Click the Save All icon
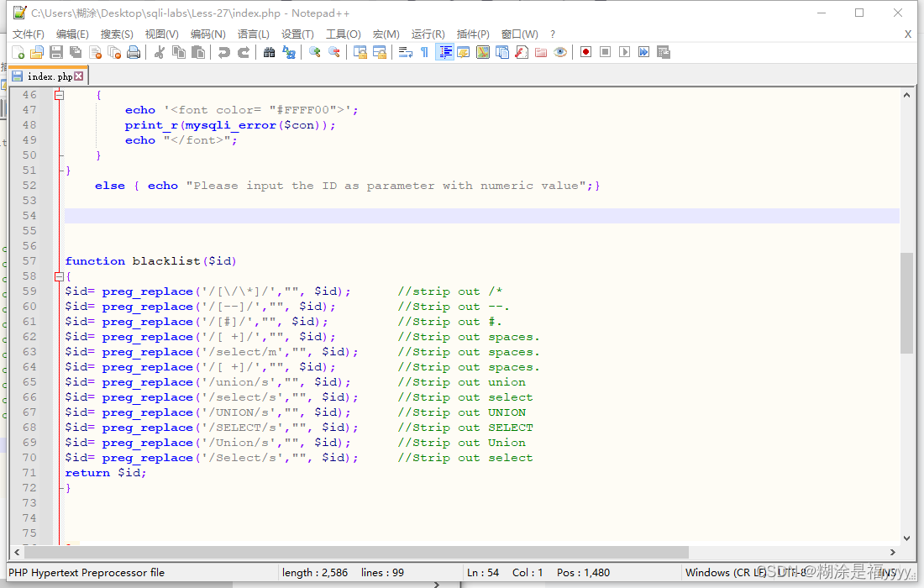924x588 pixels. tap(76, 52)
